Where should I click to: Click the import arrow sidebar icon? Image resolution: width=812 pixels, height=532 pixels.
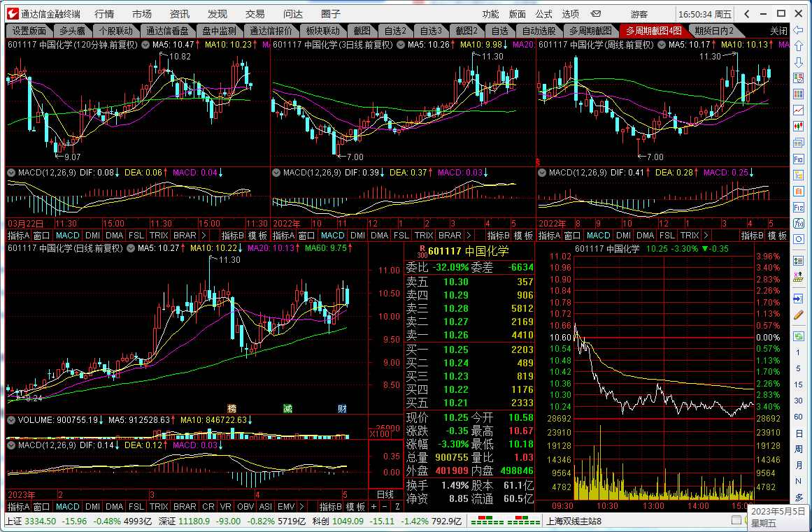(x=798, y=299)
